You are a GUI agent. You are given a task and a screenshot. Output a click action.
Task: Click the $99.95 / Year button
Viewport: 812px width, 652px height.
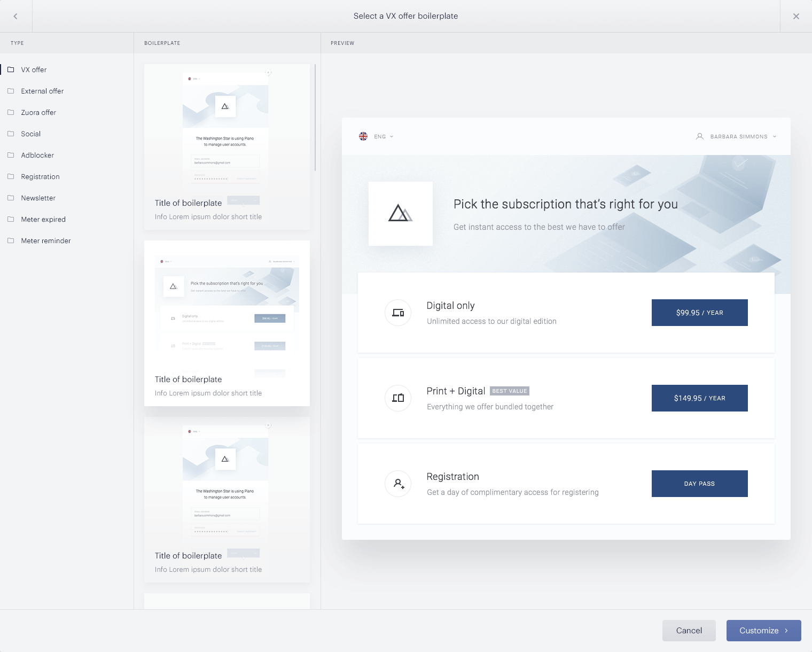tap(699, 313)
